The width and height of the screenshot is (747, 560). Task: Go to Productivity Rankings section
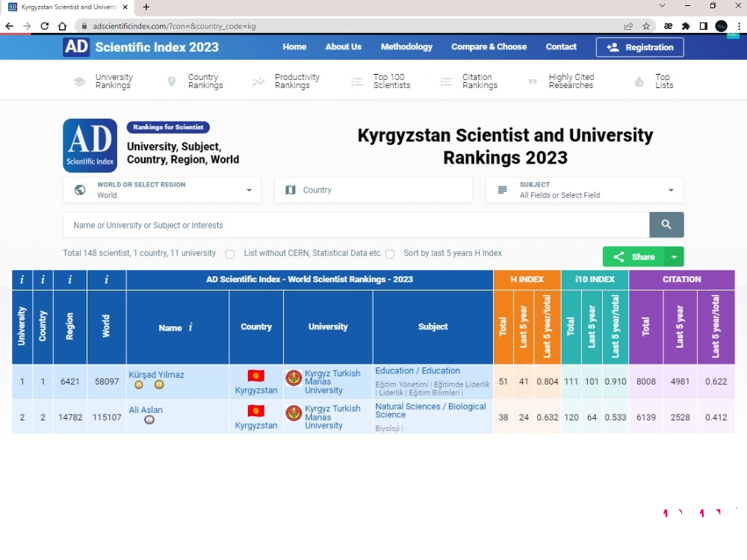pos(286,81)
